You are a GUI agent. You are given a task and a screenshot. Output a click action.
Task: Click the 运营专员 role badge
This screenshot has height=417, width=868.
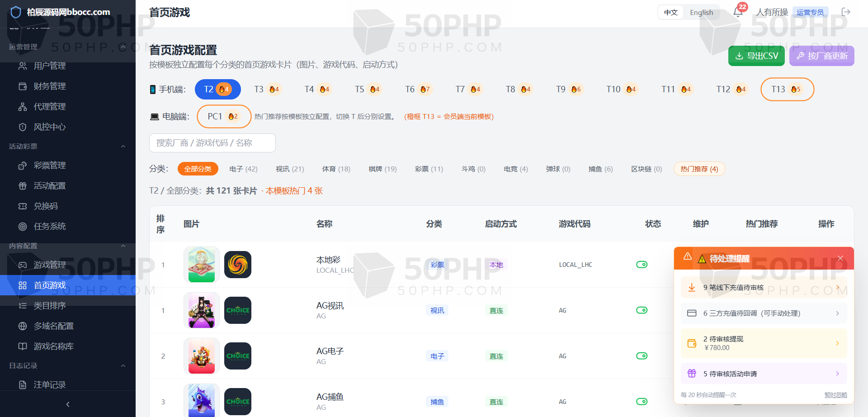(810, 12)
